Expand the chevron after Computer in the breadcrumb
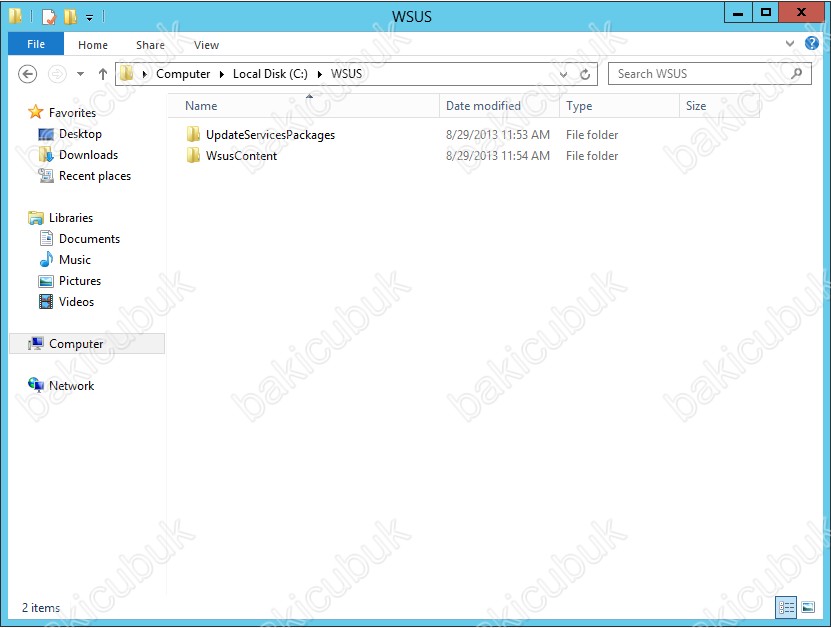Viewport: 831px width, 628px height. click(222, 74)
